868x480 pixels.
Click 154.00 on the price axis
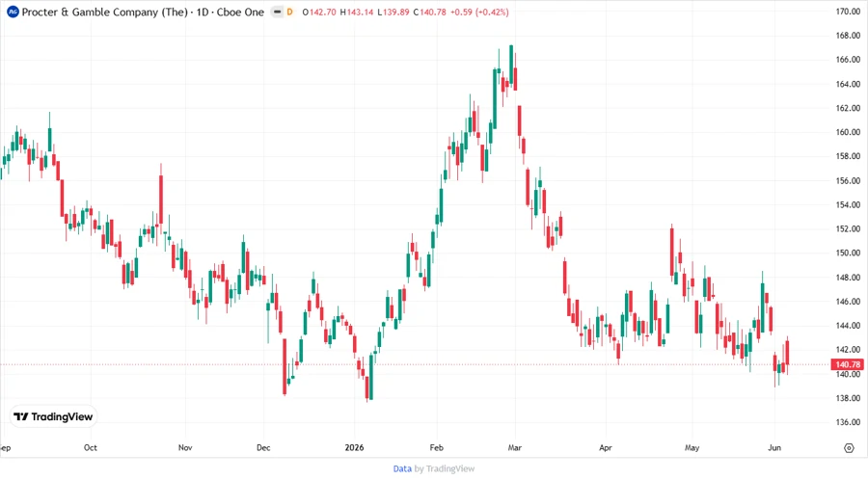(x=848, y=204)
